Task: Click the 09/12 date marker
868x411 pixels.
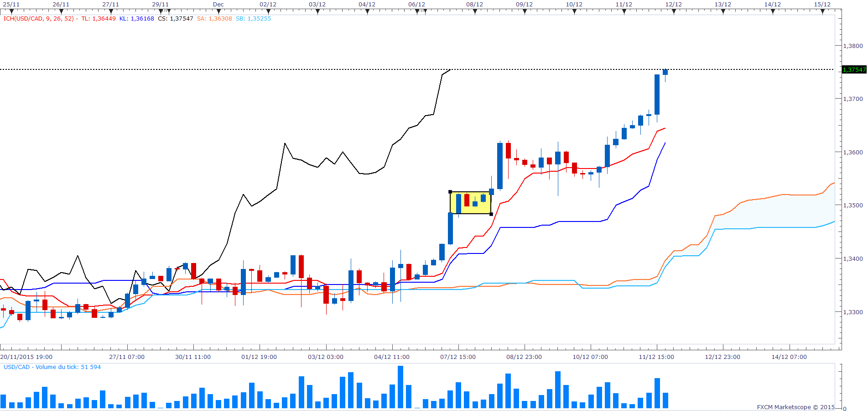Action: [x=525, y=5]
